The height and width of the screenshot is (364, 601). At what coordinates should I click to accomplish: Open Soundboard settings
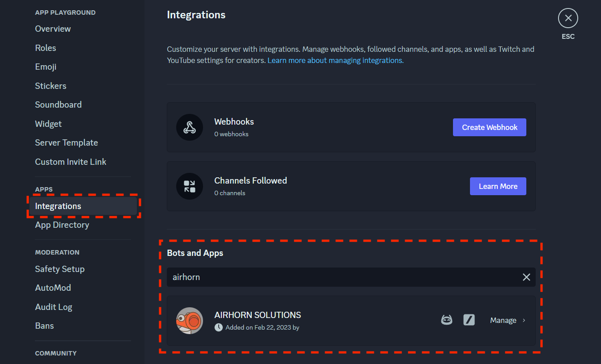(58, 105)
